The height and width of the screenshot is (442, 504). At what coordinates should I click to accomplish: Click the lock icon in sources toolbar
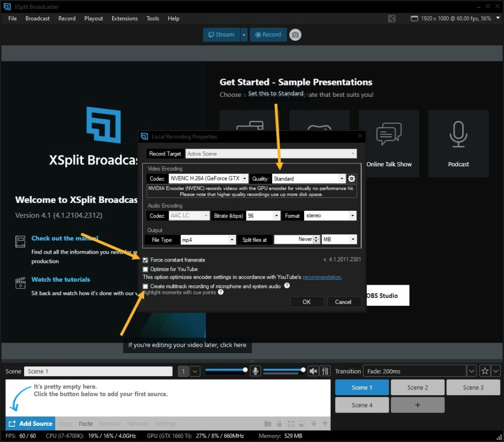(x=280, y=424)
